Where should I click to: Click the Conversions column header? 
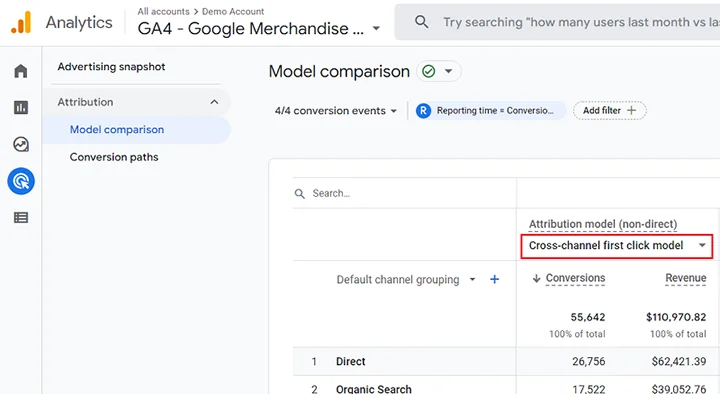575,278
